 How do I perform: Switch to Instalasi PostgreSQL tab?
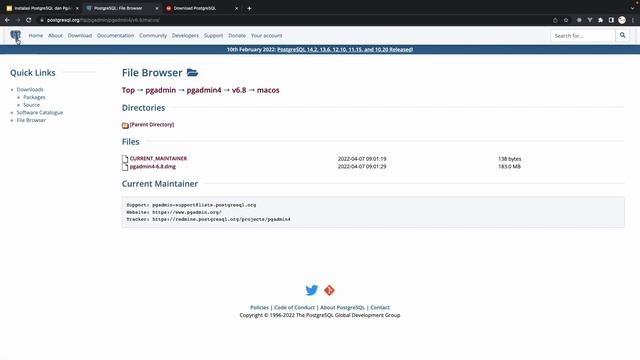(x=42, y=8)
